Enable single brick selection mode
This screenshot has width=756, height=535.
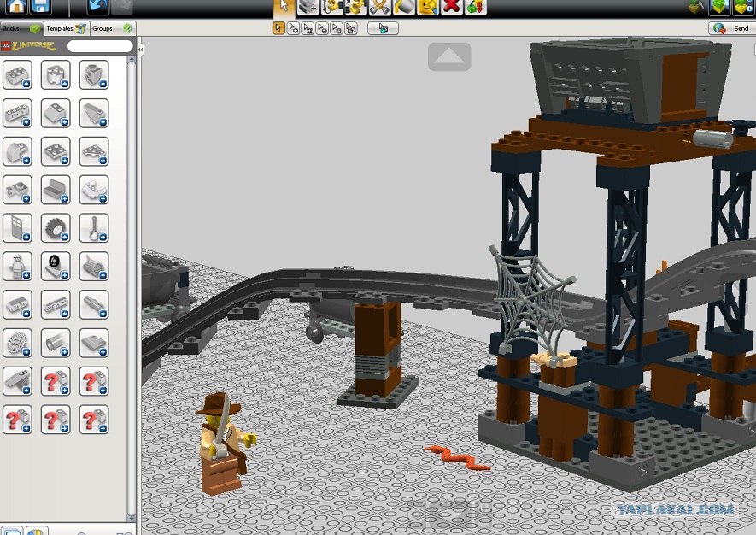point(278,28)
